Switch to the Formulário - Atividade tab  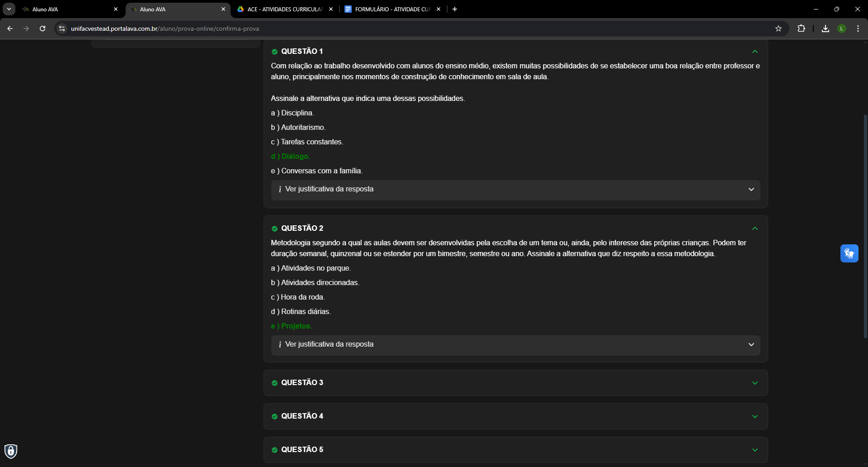392,9
